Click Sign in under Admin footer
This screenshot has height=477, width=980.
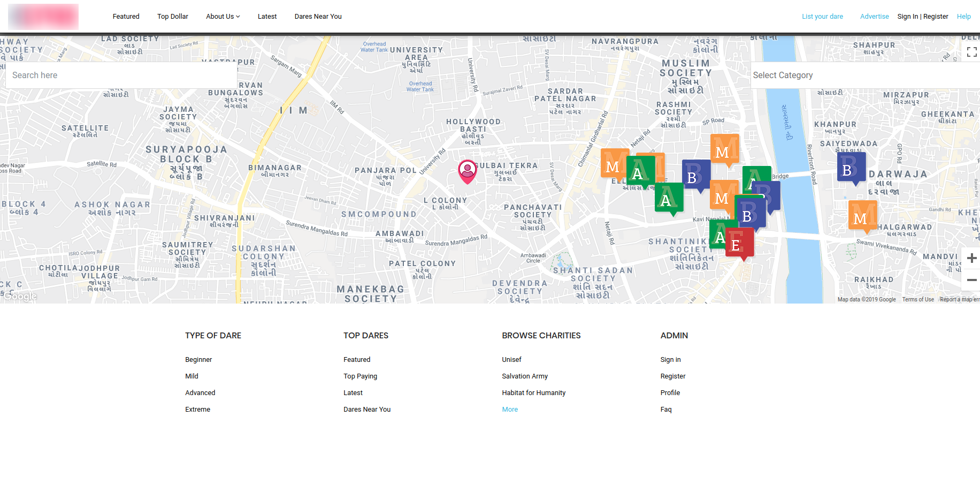coord(670,360)
